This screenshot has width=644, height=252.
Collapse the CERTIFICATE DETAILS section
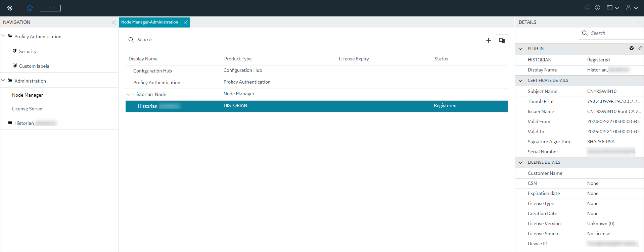coord(520,81)
